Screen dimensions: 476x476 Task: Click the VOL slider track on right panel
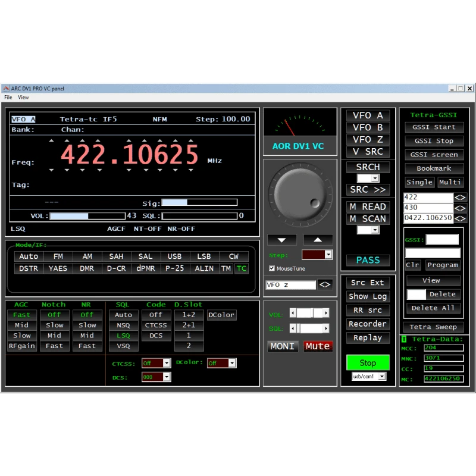coord(309,313)
